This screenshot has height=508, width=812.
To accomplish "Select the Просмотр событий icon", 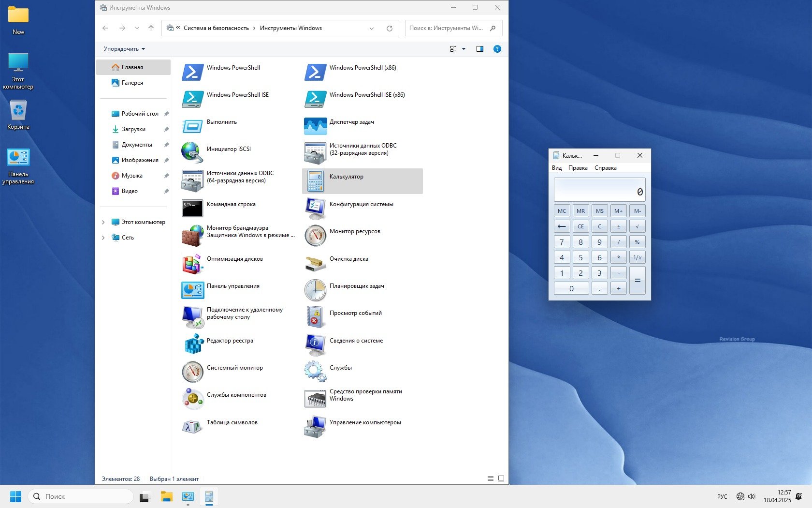I will (x=315, y=317).
